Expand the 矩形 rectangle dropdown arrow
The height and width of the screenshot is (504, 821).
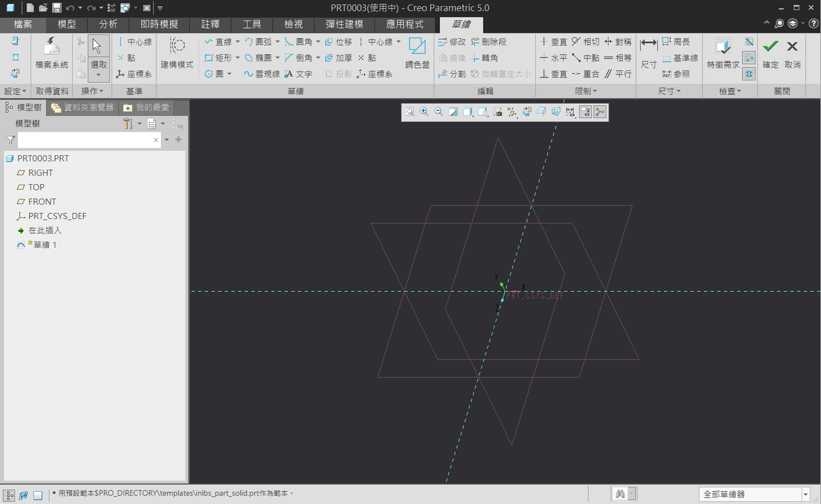coord(237,58)
